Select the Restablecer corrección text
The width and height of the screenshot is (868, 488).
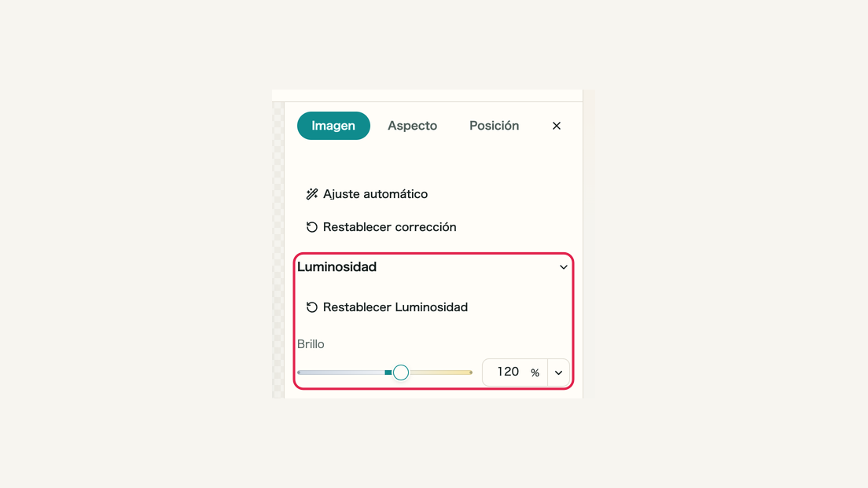[390, 227]
